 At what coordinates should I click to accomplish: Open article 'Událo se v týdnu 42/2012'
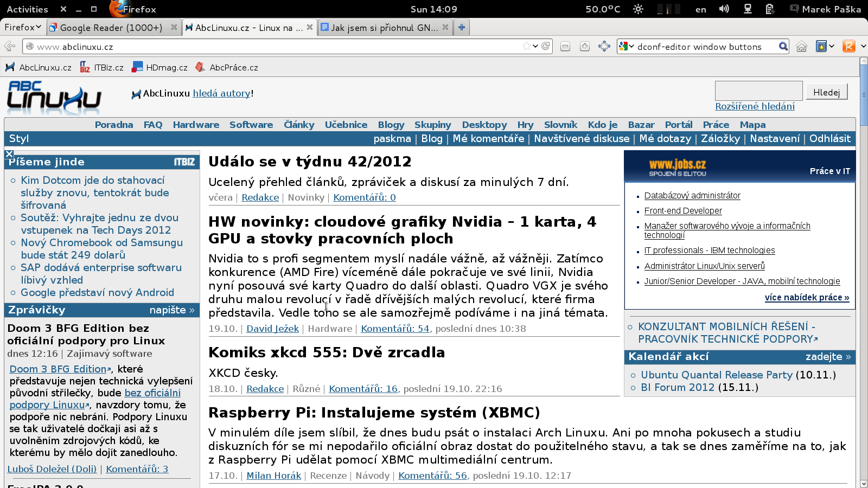310,161
